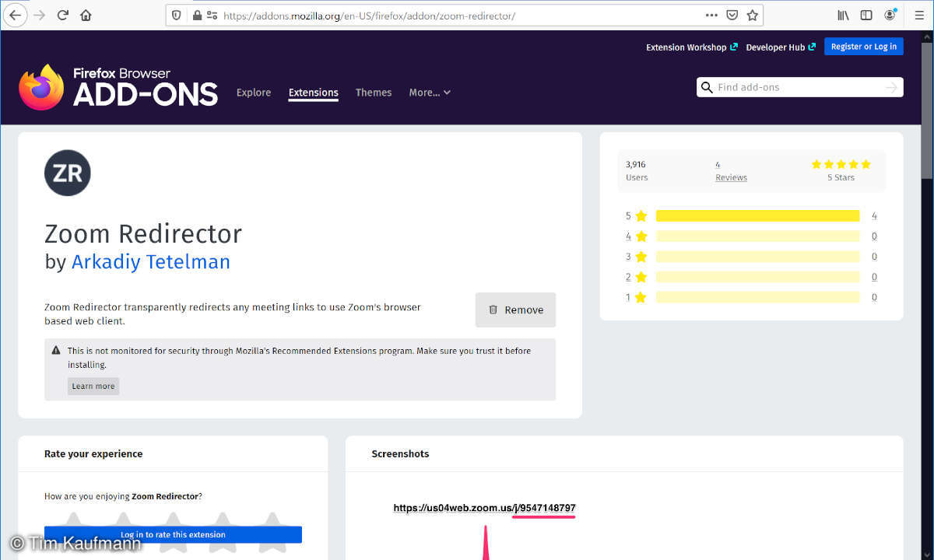Screen dimensions: 934x560
Task: Save page to Pocket icon
Action: click(732, 15)
